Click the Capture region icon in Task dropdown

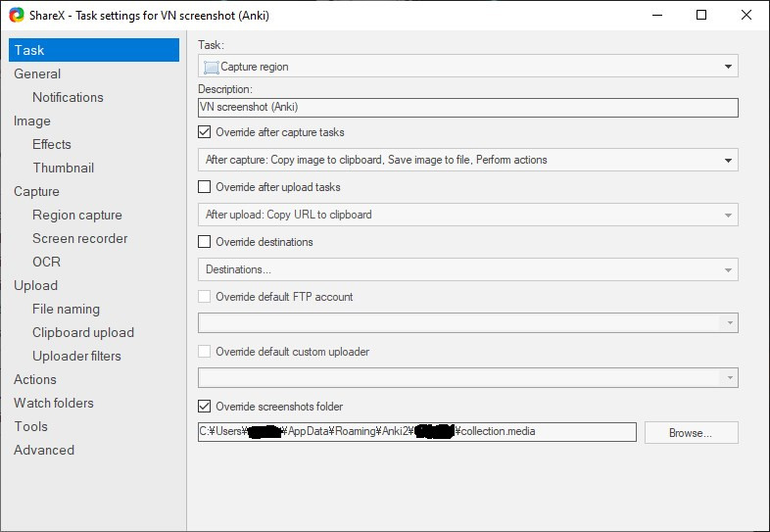click(x=212, y=68)
